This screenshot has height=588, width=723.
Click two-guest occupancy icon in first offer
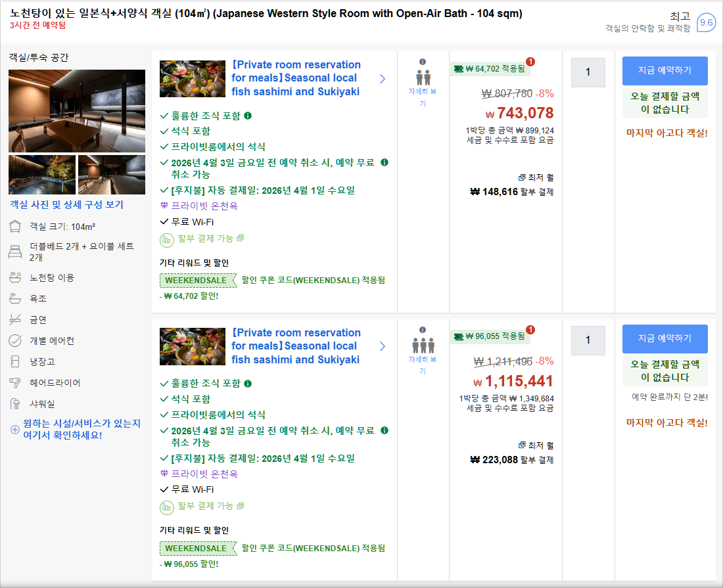click(x=423, y=78)
